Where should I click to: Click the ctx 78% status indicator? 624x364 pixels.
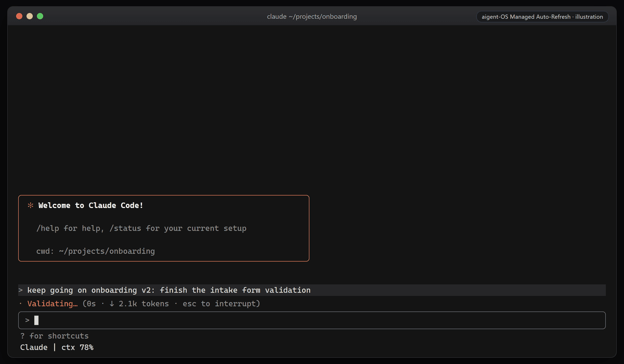[x=77, y=347]
